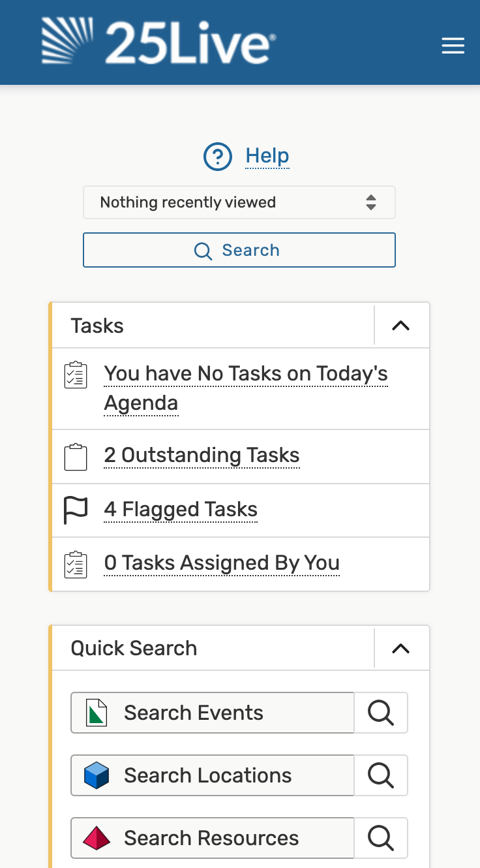Open 0 Tasks Assigned By You
The width and height of the screenshot is (480, 868).
(222, 563)
